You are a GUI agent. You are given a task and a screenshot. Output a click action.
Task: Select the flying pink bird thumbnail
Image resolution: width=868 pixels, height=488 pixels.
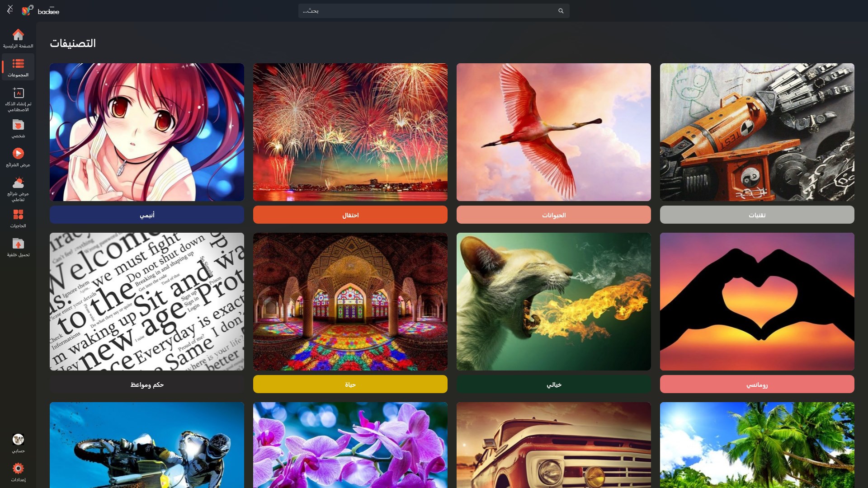[554, 132]
